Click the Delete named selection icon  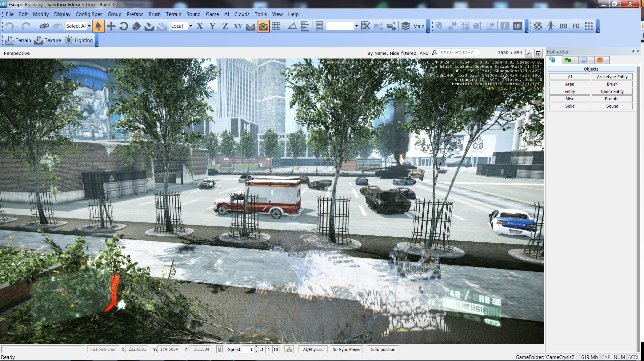click(366, 26)
